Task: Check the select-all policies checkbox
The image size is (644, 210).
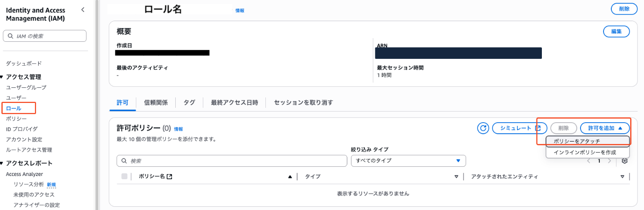Action: coord(125,176)
